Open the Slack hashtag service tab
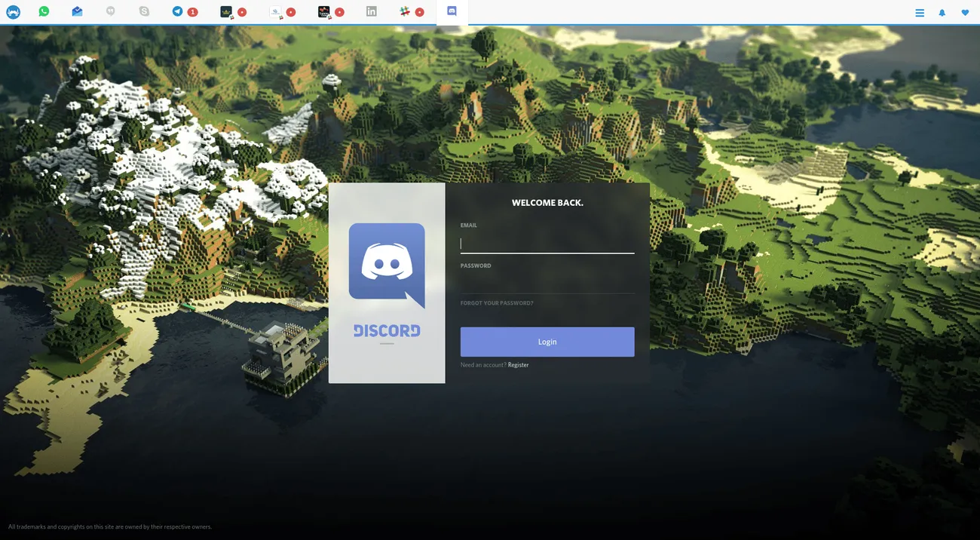The image size is (980, 540). (405, 11)
